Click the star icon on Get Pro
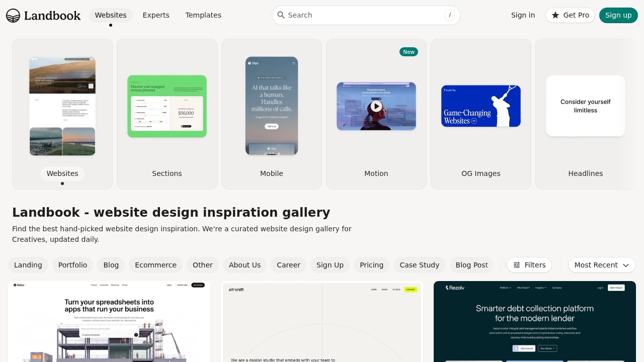The width and height of the screenshot is (644, 362). coord(555,15)
